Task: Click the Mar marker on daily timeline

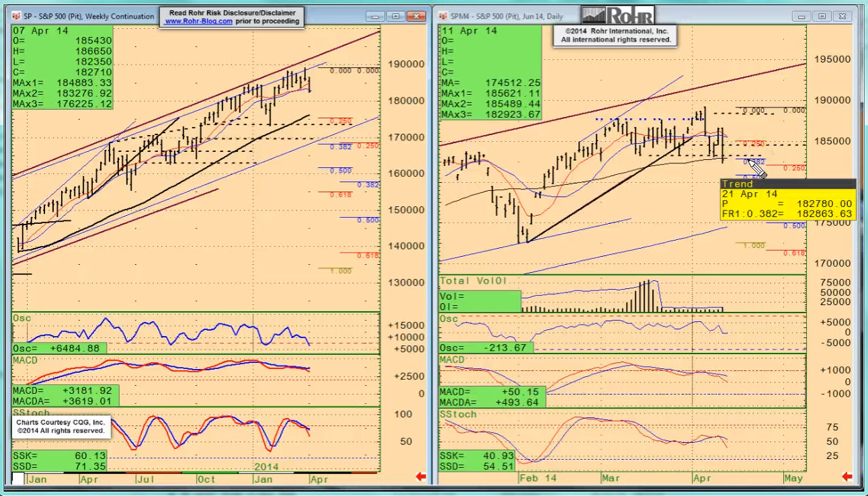Action: tap(611, 479)
